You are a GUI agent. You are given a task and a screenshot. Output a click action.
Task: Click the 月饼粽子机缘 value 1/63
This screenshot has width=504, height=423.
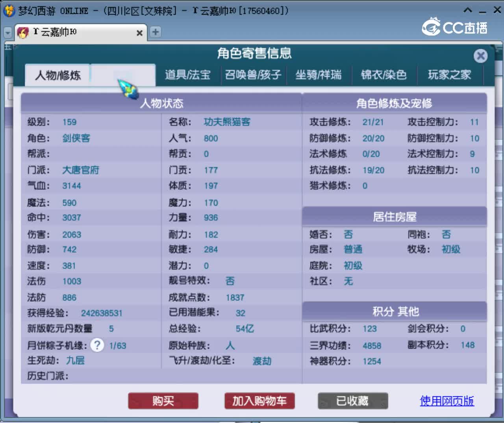(118, 346)
